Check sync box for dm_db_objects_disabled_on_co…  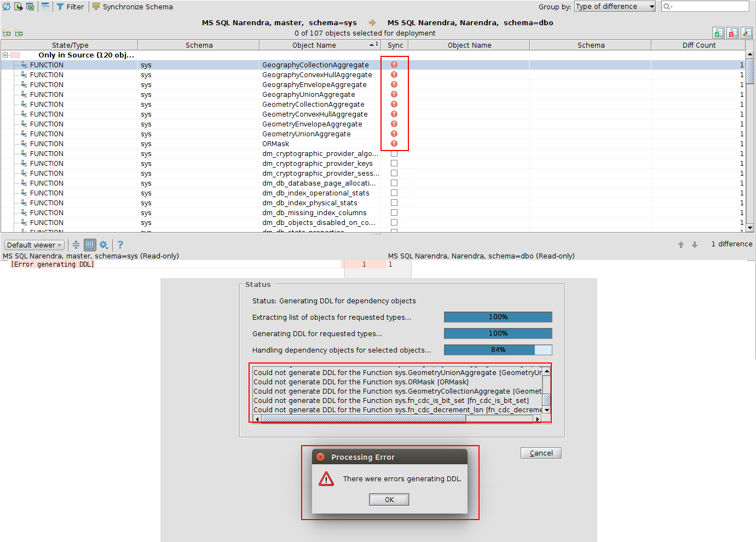tap(394, 222)
